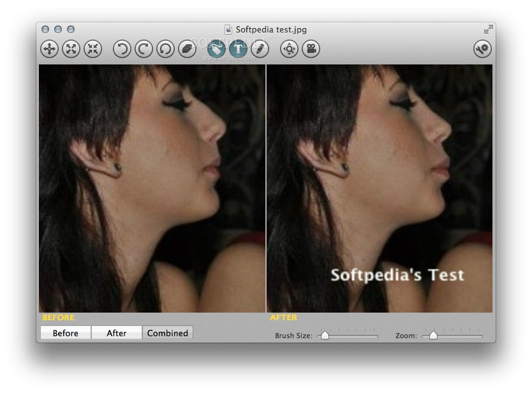The height and width of the screenshot is (393, 532).
Task: Select the Eraser tool
Action: 186,49
